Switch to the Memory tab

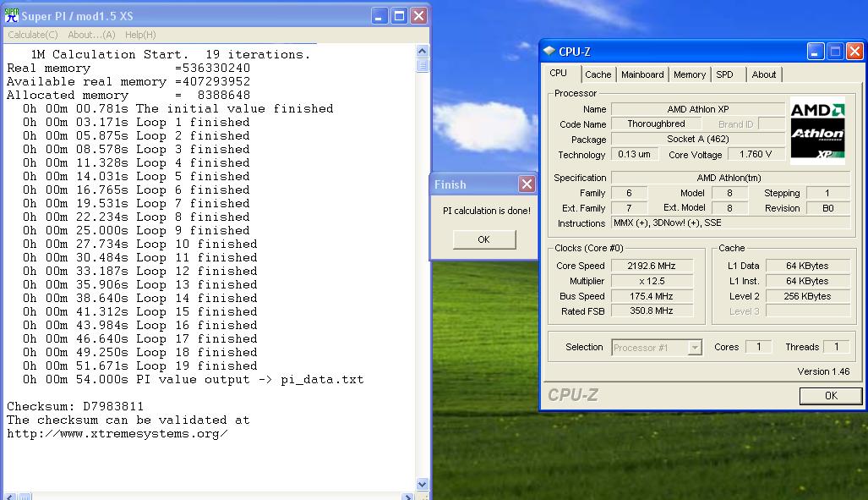coord(689,74)
